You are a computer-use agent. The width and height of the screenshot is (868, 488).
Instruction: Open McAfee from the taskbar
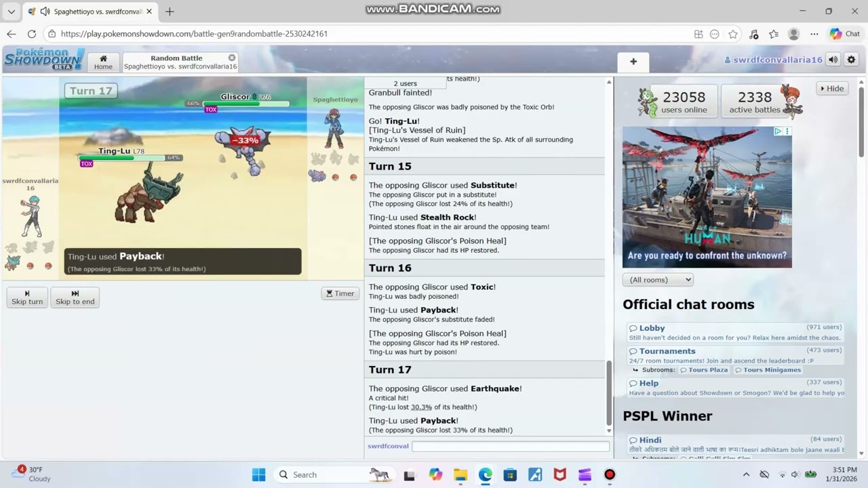tap(560, 474)
